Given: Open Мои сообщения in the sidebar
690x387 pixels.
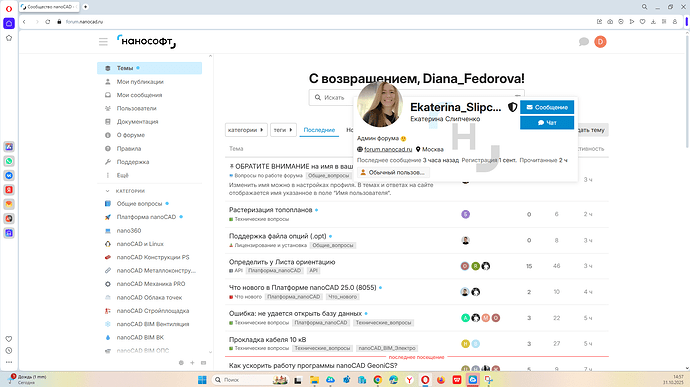Looking at the screenshot, I should pos(139,95).
